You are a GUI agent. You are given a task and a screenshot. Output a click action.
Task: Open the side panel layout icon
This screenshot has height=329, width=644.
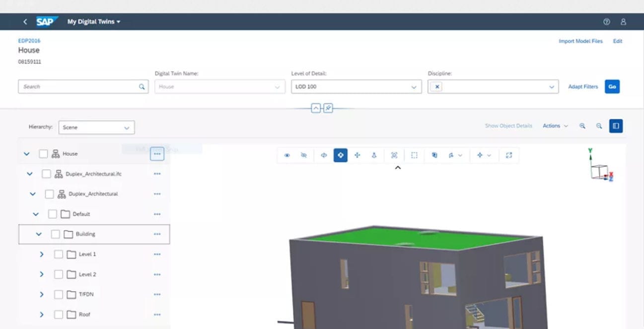tap(615, 126)
